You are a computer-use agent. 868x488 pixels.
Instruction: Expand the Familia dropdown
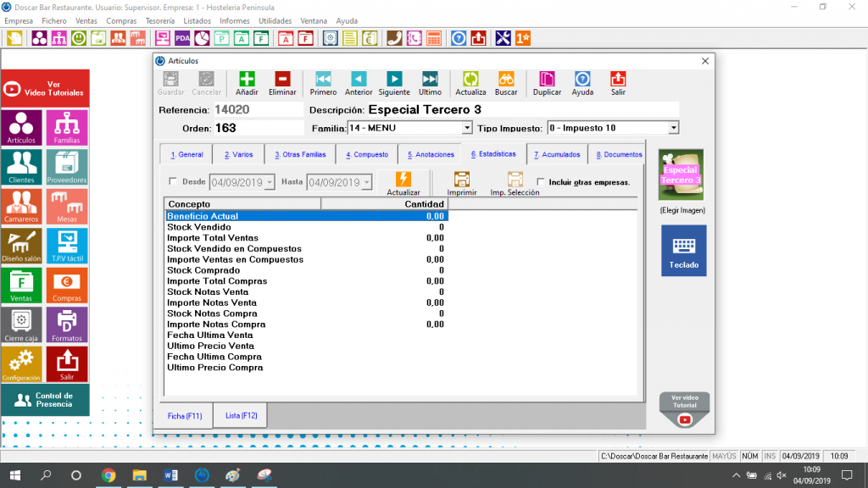pos(467,128)
